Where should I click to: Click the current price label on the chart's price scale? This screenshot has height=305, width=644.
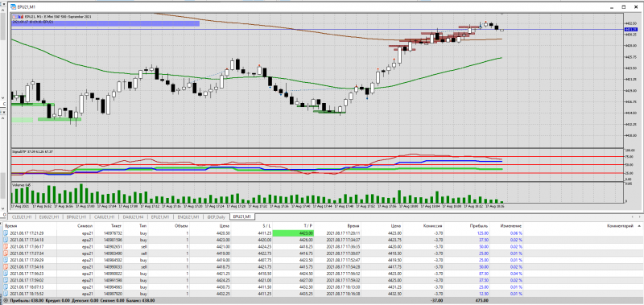(630, 29)
